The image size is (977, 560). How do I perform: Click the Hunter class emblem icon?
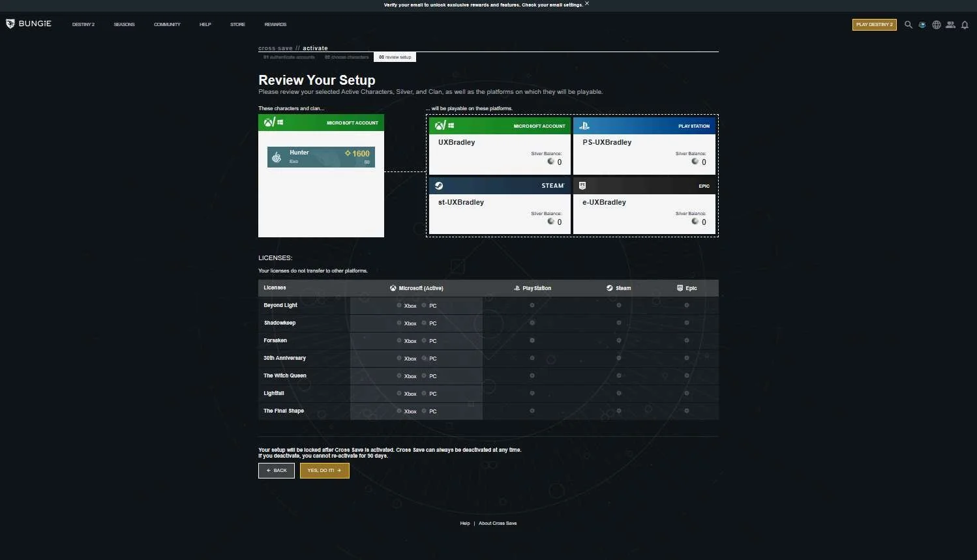click(277, 157)
